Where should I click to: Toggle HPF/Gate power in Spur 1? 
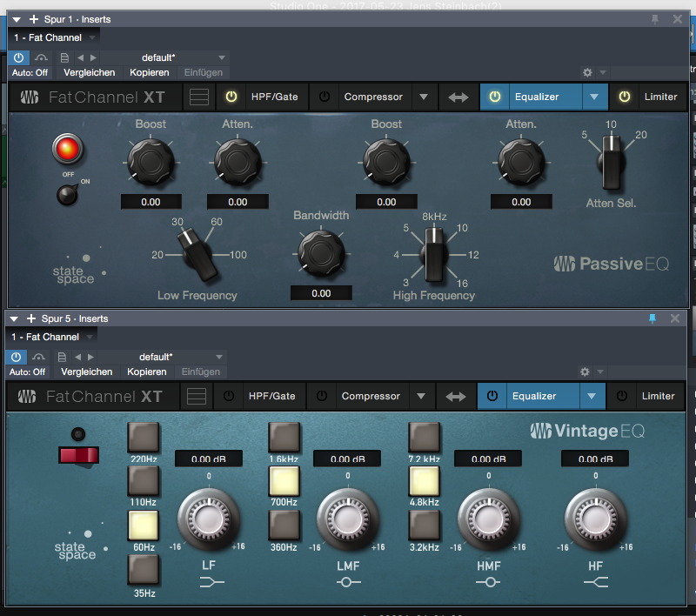pyautogui.click(x=231, y=97)
